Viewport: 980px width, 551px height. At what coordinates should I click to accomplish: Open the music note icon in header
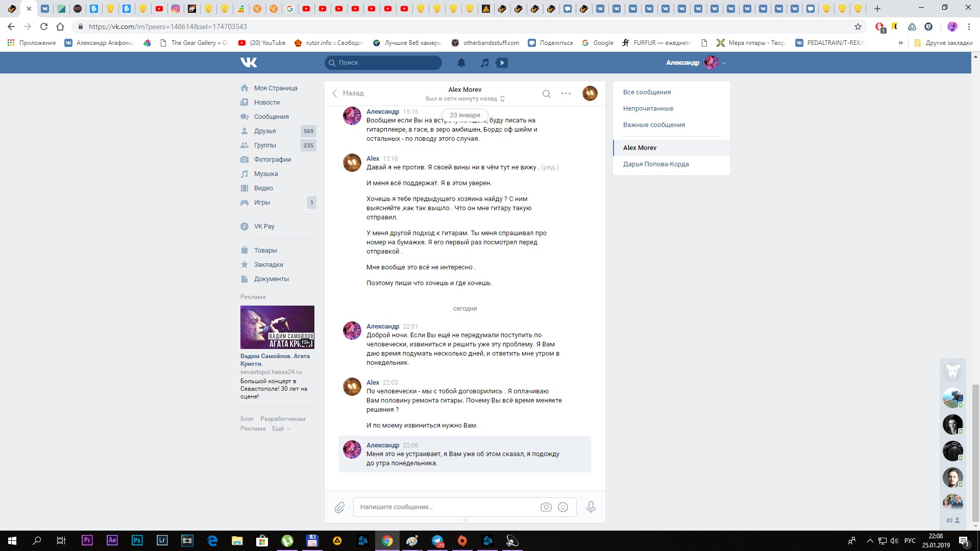click(x=485, y=63)
